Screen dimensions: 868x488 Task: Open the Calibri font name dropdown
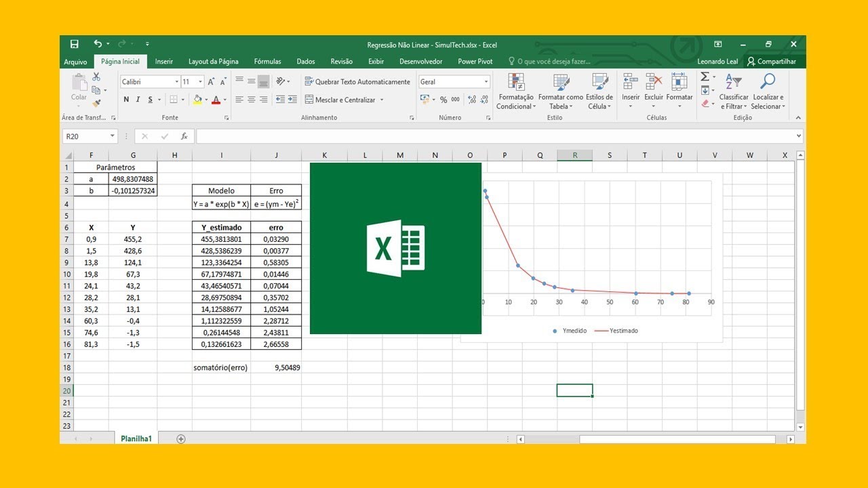pyautogui.click(x=176, y=81)
